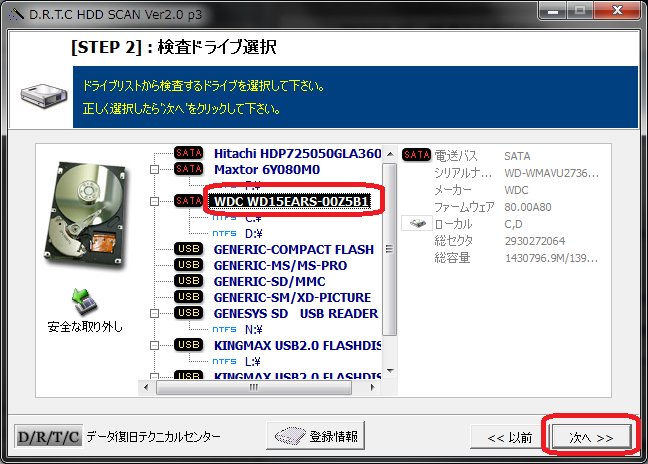Click the horizontal scrollbar left arrow
Screen dimensions: 648x464
pyautogui.click(x=146, y=388)
